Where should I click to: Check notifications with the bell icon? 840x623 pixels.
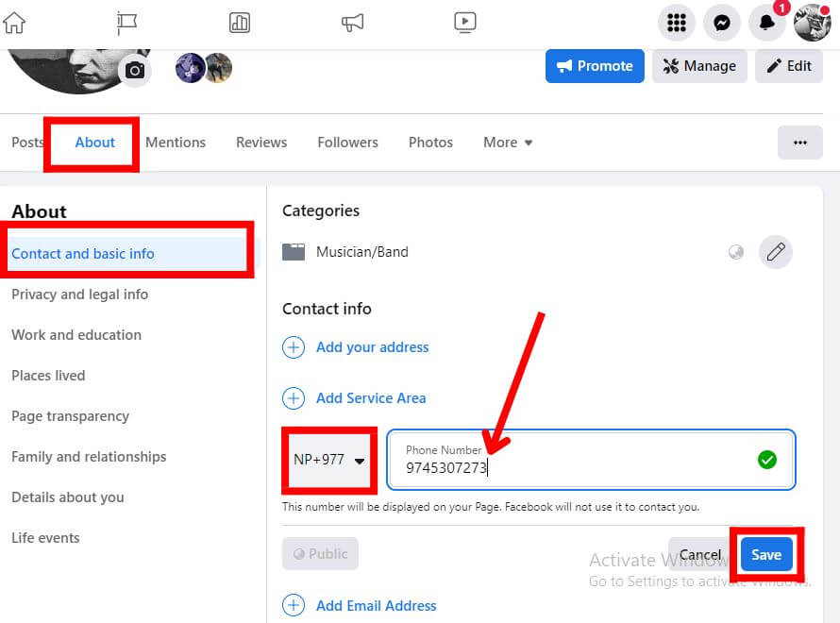[767, 23]
